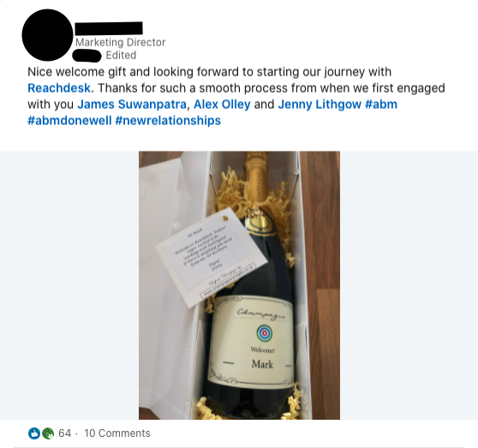Open the #abmdonewell hashtag
Viewport: 478px width, 448px height.
pyautogui.click(x=69, y=121)
